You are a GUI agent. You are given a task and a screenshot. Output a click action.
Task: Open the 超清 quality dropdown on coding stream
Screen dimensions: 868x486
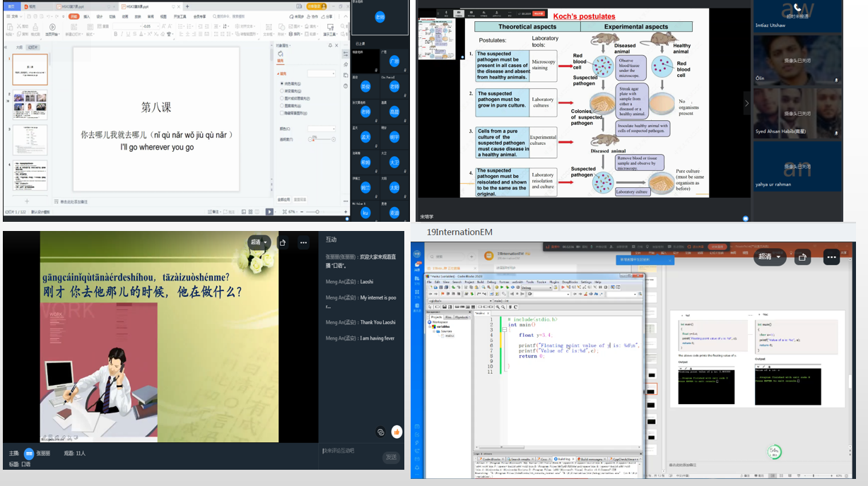[x=769, y=257]
